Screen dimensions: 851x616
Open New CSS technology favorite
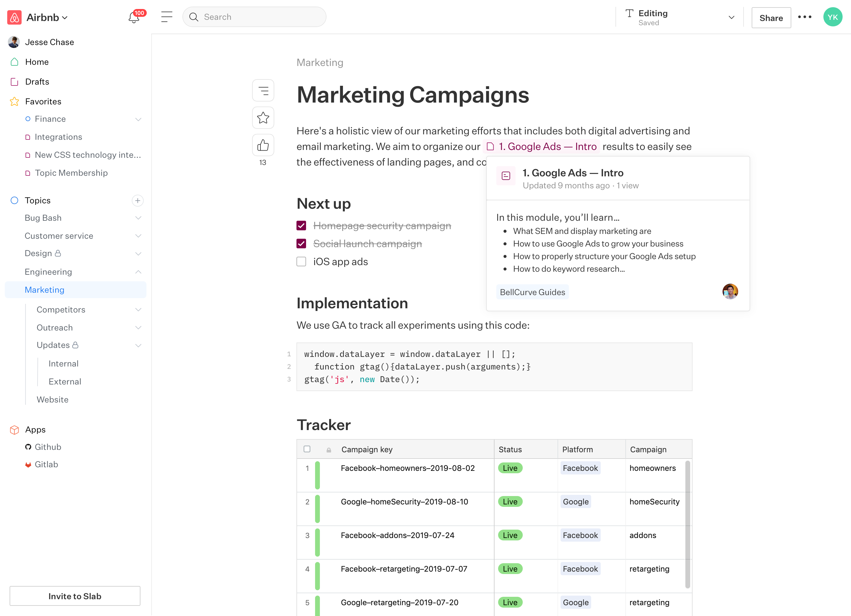tap(88, 155)
